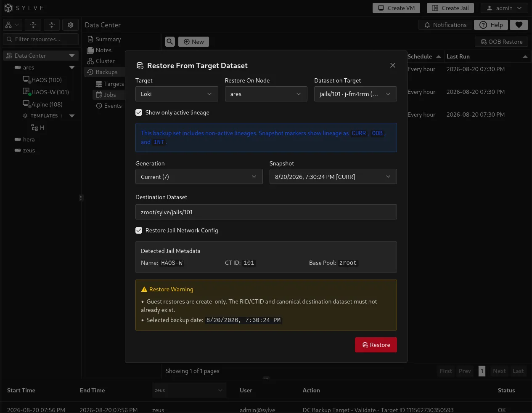
Task: Open the Cluster menu item
Action: pyautogui.click(x=101, y=61)
